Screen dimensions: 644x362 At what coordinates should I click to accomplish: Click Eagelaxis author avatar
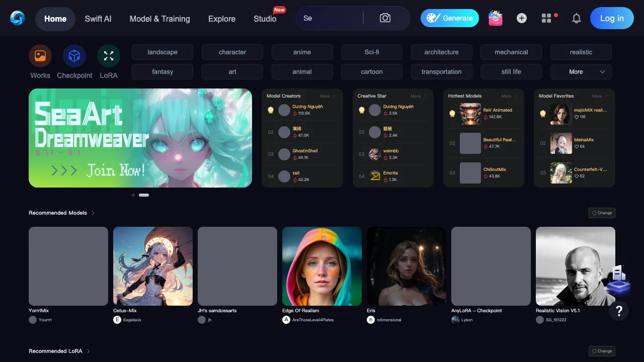(x=117, y=320)
